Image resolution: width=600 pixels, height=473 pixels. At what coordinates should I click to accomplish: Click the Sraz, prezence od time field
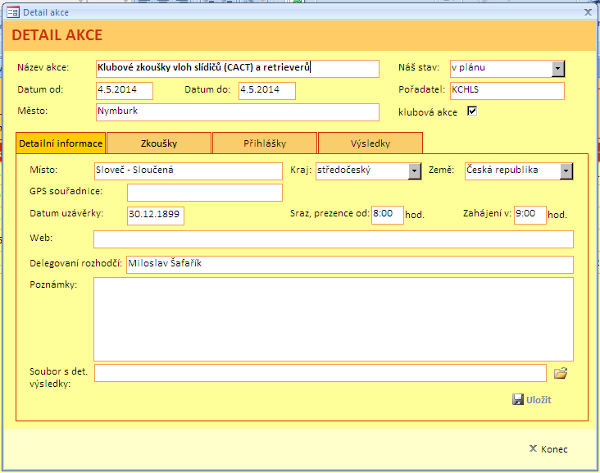[x=387, y=215]
